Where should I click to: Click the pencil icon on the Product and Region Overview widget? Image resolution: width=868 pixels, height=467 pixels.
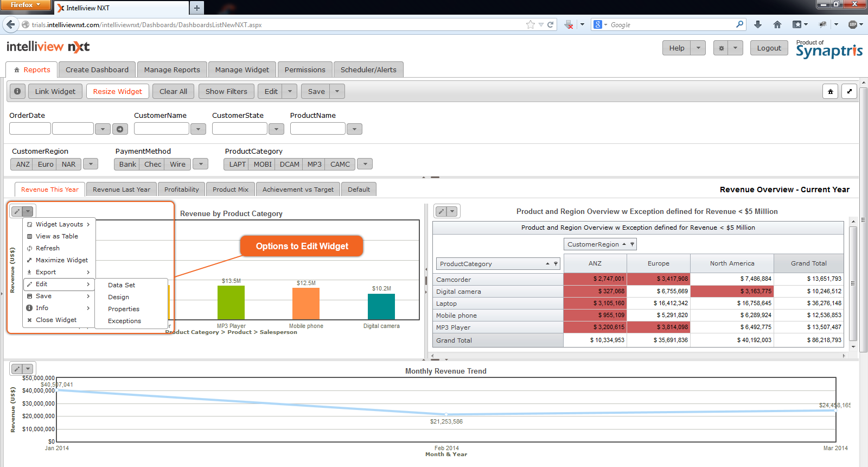pos(442,211)
